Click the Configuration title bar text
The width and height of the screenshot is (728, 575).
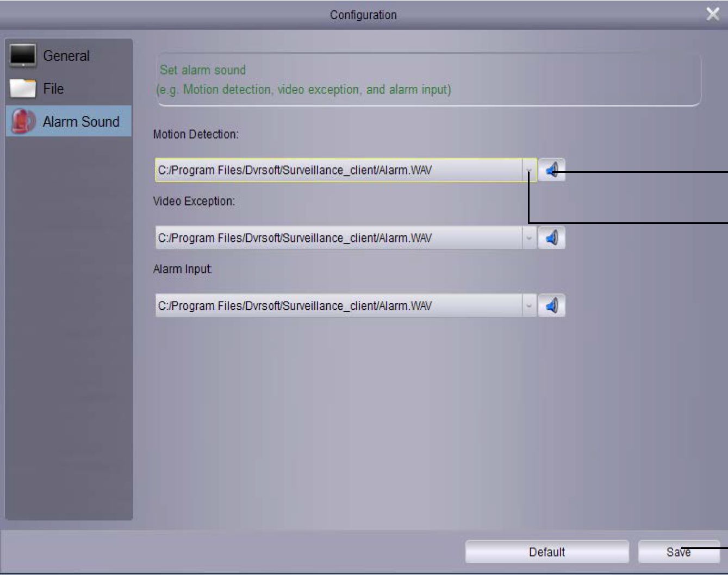tap(363, 15)
